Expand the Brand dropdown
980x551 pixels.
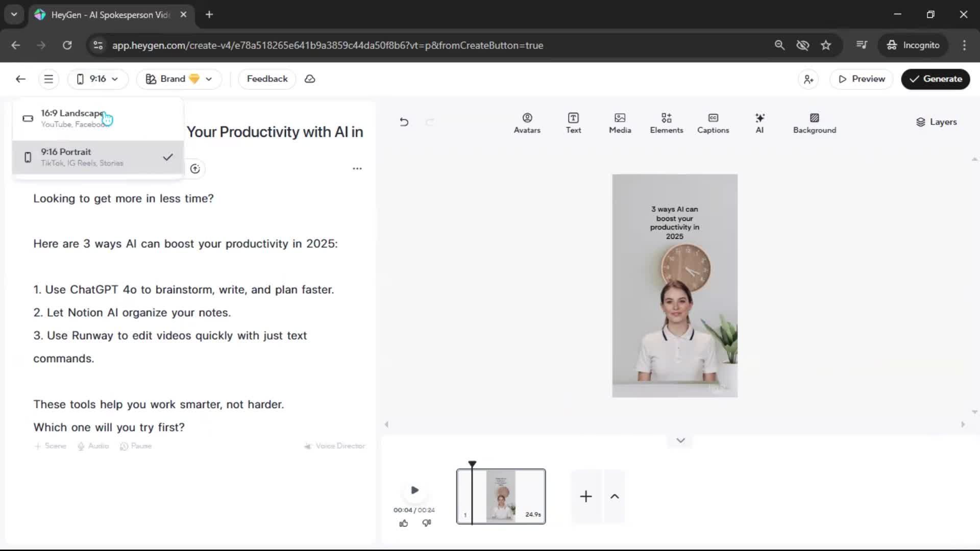179,79
